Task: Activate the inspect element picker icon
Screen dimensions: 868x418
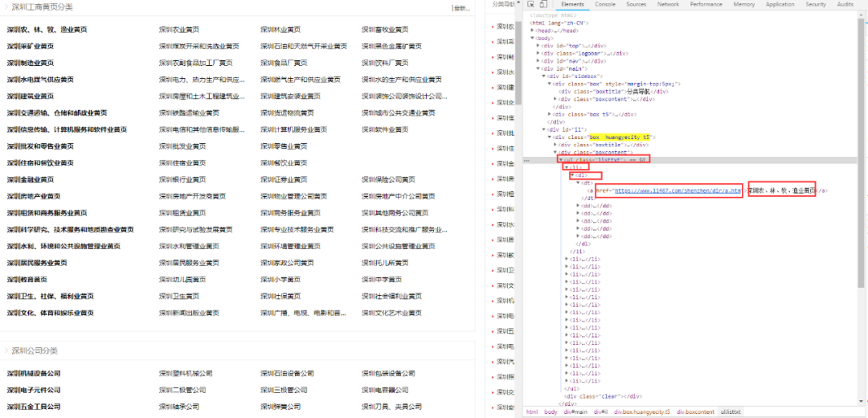Action: (530, 5)
